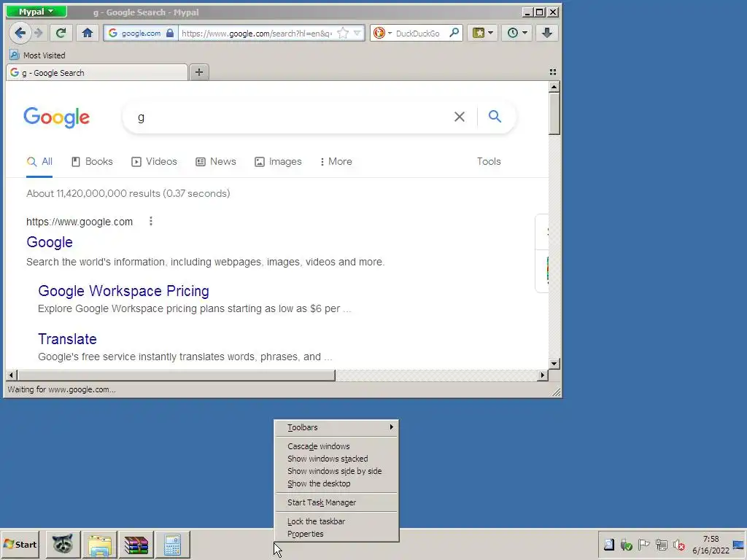Select the 'g - Google Search' tab
This screenshot has height=560, width=747.
coord(97,72)
